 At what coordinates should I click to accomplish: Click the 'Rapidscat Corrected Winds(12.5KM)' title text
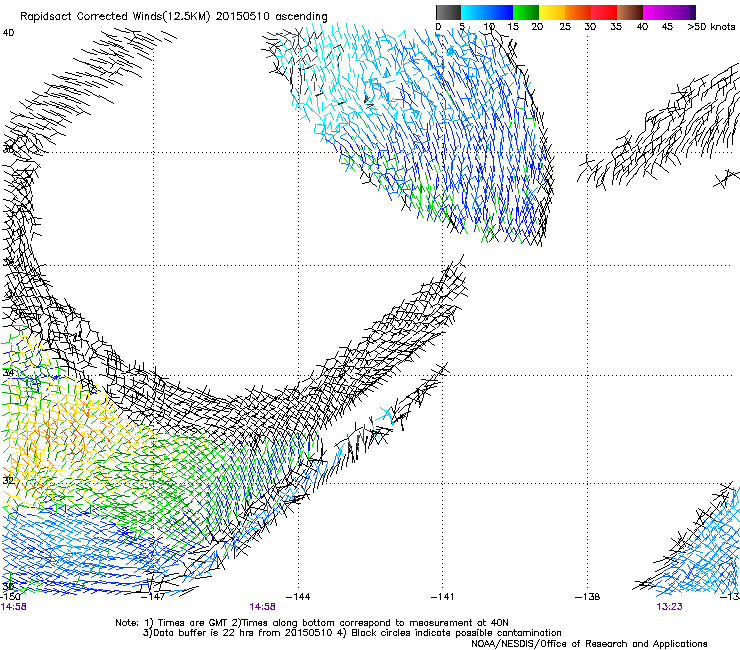[115, 17]
